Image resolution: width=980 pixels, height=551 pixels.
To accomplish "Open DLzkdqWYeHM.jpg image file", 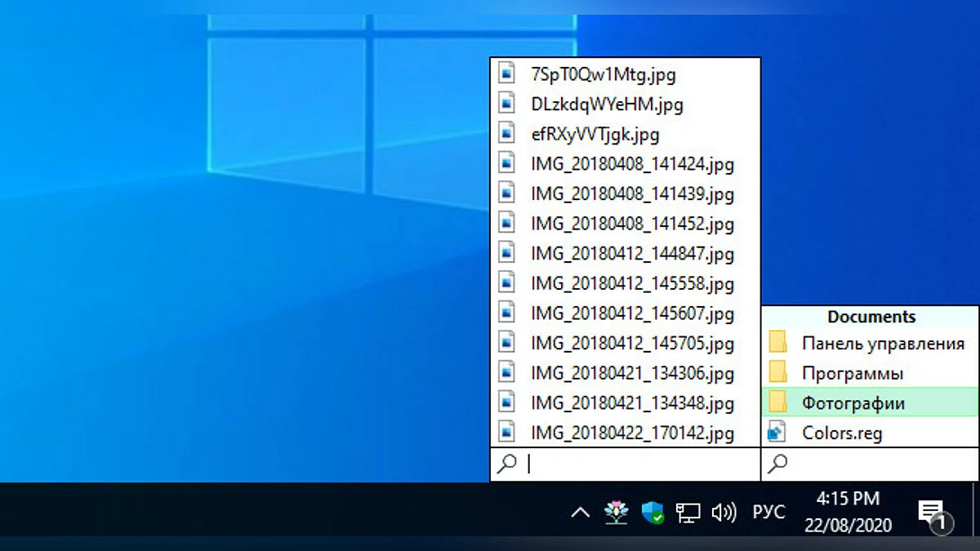I will point(606,104).
